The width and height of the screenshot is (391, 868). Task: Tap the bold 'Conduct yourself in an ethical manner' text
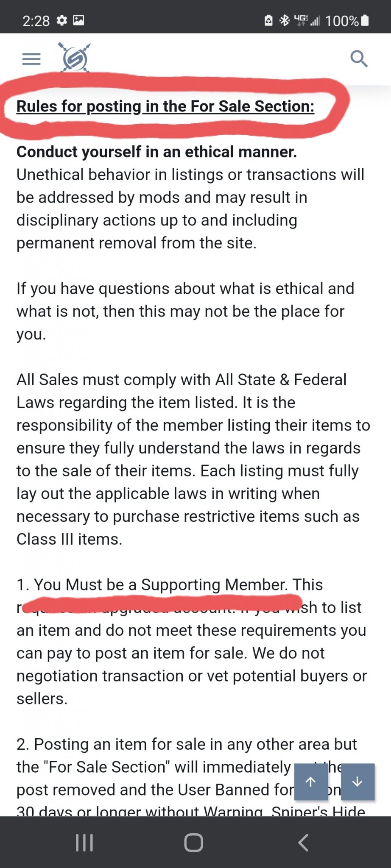point(156,152)
